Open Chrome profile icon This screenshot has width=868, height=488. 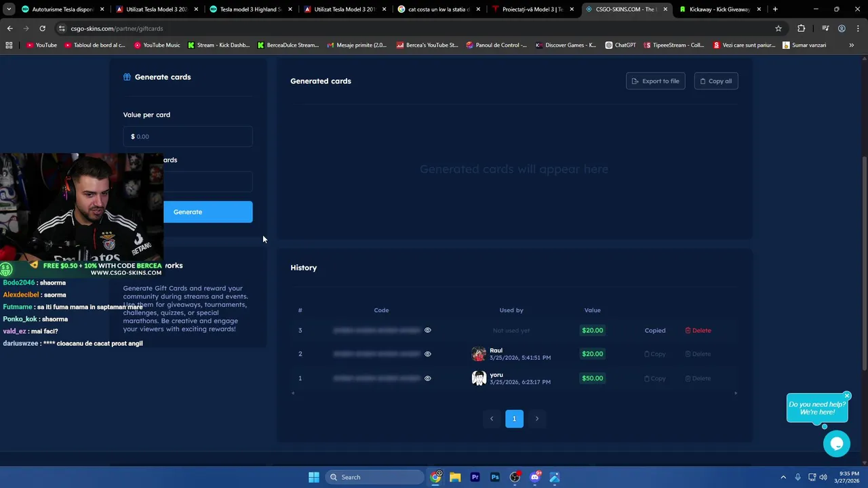[842, 28]
